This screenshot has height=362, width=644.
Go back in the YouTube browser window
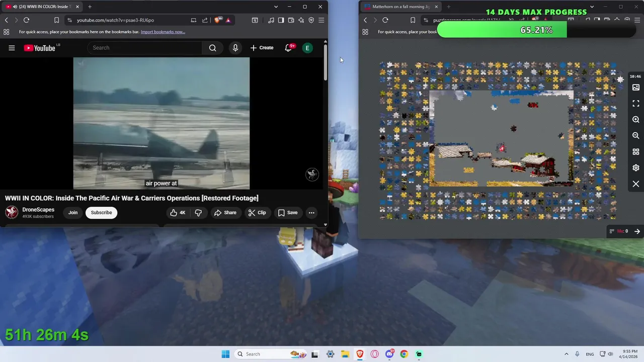6,20
